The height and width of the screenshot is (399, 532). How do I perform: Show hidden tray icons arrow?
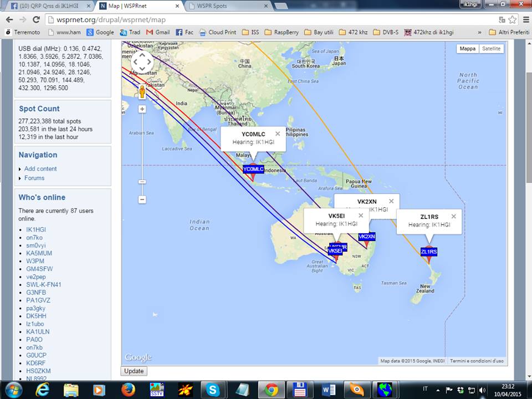(438, 390)
